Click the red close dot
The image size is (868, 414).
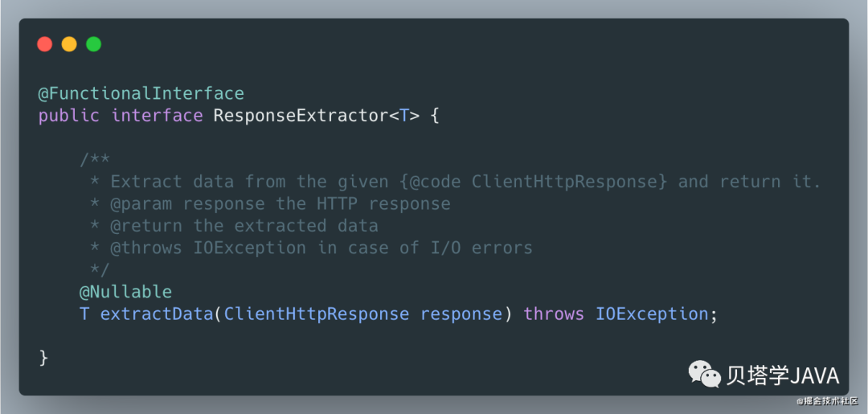45,44
